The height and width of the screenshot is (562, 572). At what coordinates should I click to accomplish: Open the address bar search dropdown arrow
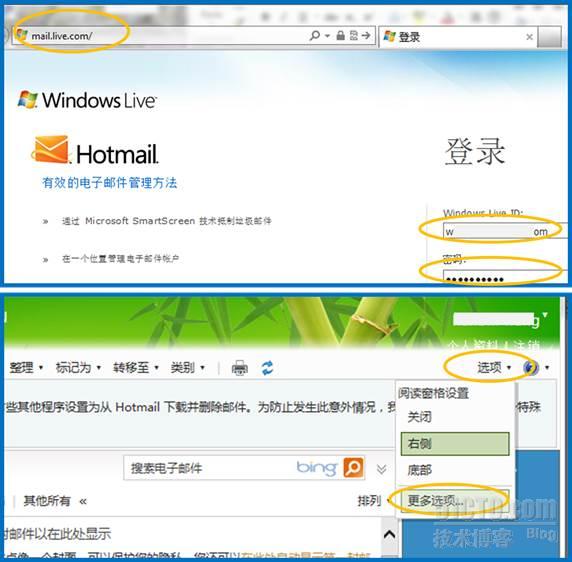click(327, 36)
